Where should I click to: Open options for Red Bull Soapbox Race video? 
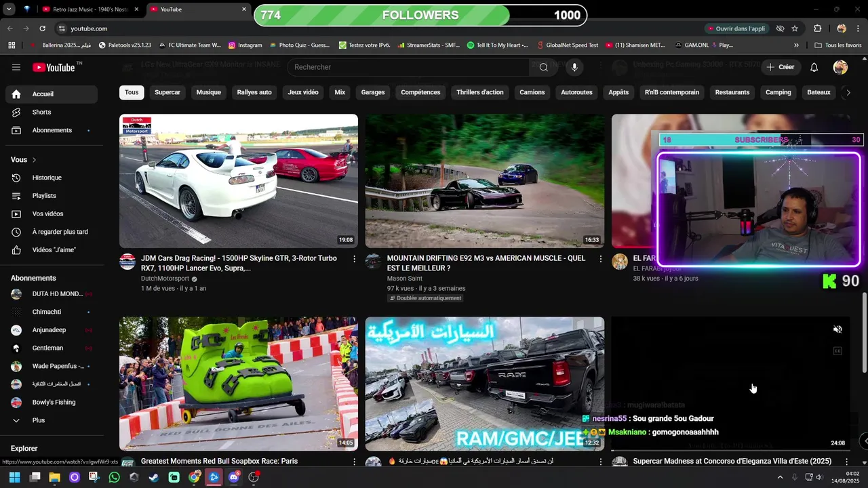coord(354,462)
